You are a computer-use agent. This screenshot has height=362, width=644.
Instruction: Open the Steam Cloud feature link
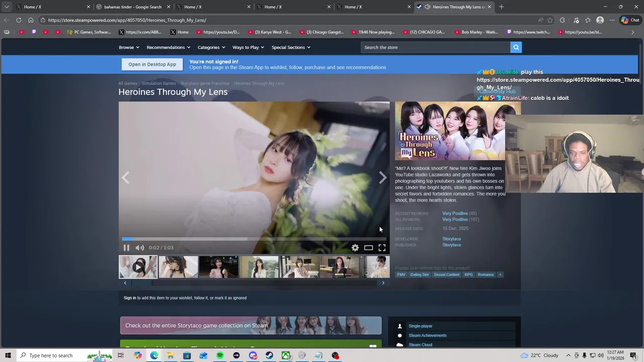pos(420,345)
